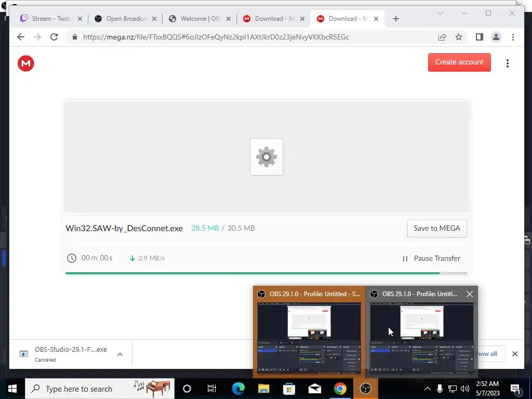Click Save to MEGA button
This screenshot has width=532, height=399.
[x=436, y=229]
